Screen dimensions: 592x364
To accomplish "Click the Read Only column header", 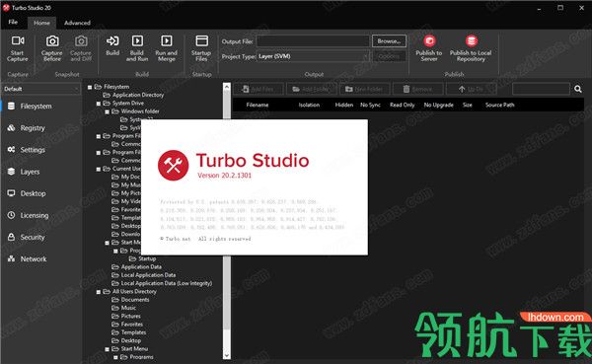I will click(x=403, y=105).
